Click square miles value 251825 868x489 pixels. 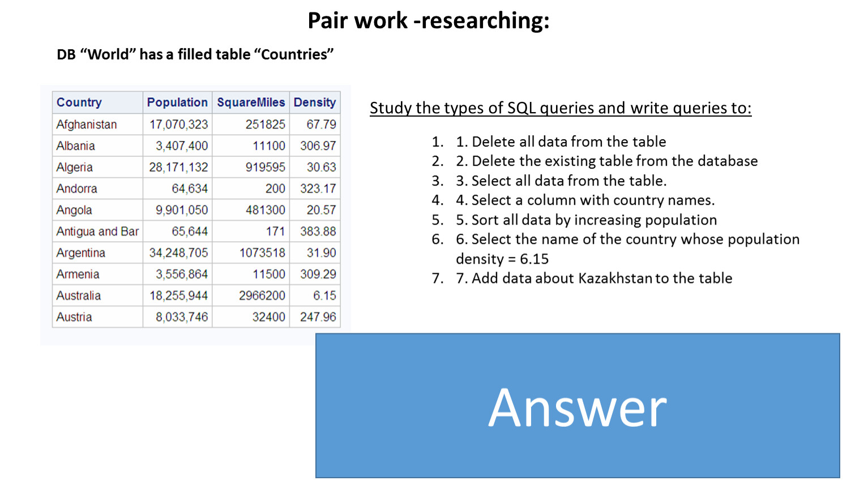coord(265,125)
